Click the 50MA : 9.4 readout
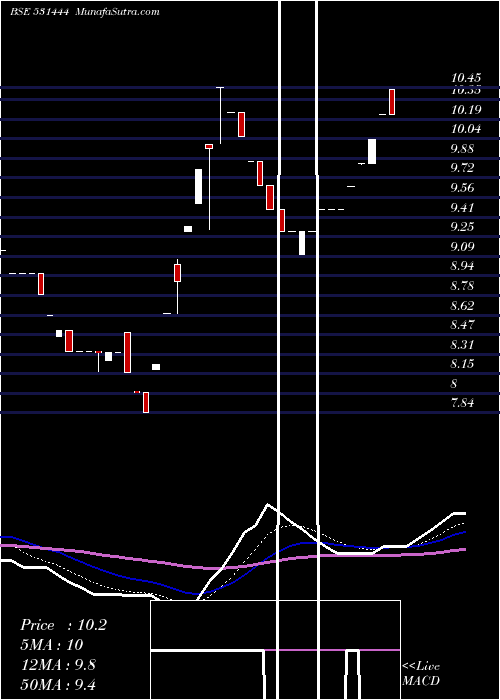Screen dimensions: 500x700 pyautogui.click(x=58, y=684)
